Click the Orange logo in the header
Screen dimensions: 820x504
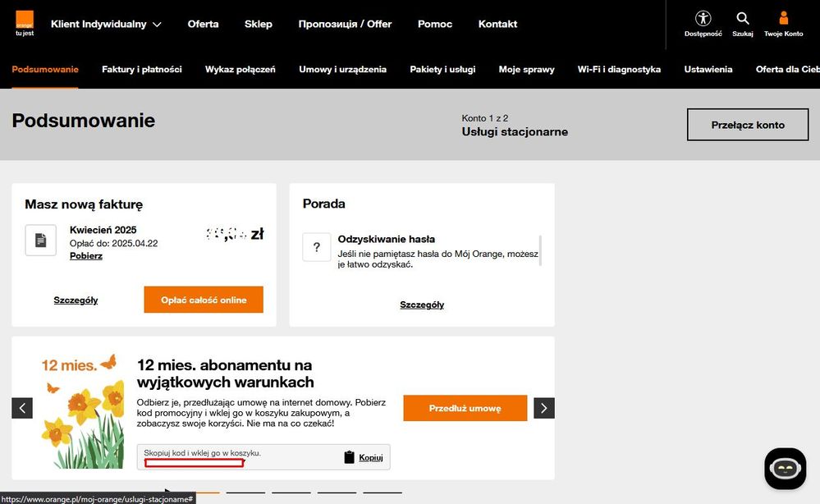point(25,24)
